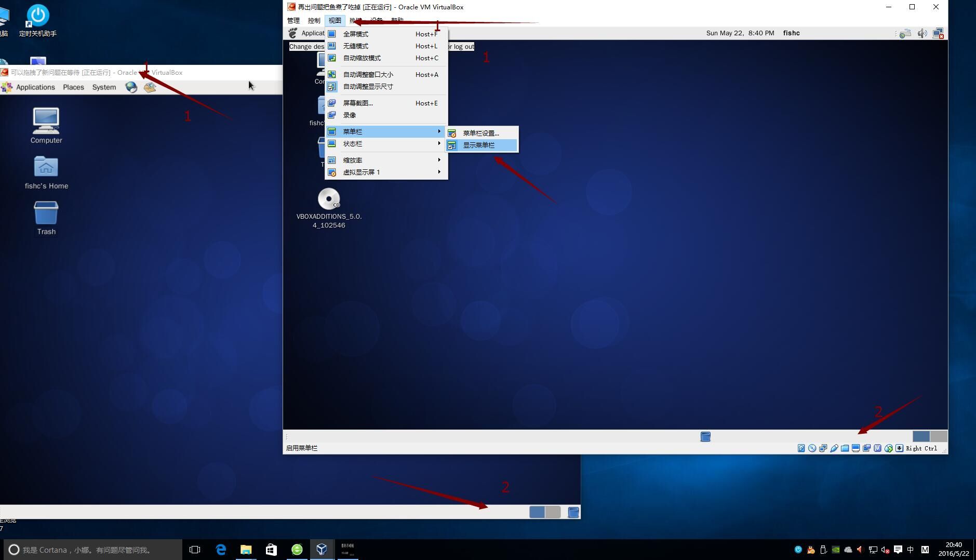Image resolution: width=976 pixels, height=560 pixels.
Task: Open the 控制 menu
Action: 314,20
